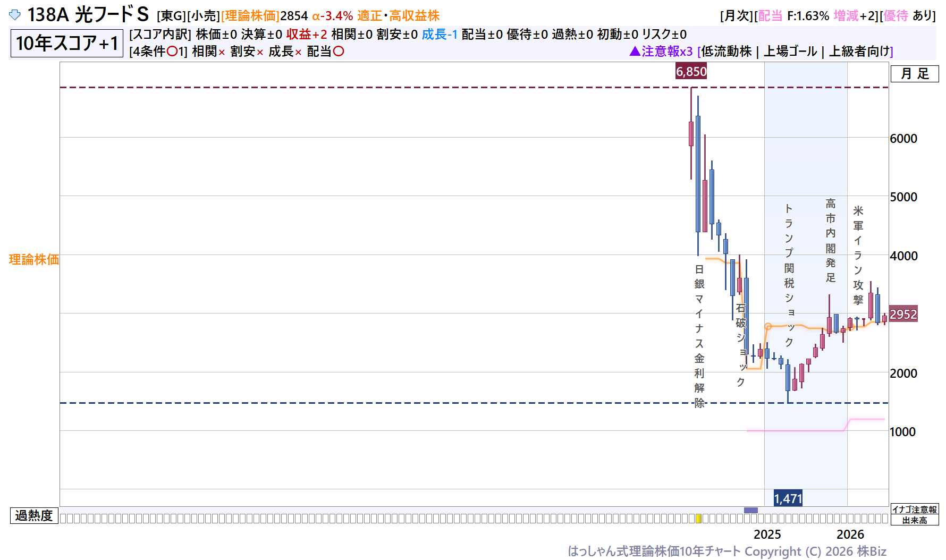Click the 米軍イラン攻撃 event annotation

[858, 255]
